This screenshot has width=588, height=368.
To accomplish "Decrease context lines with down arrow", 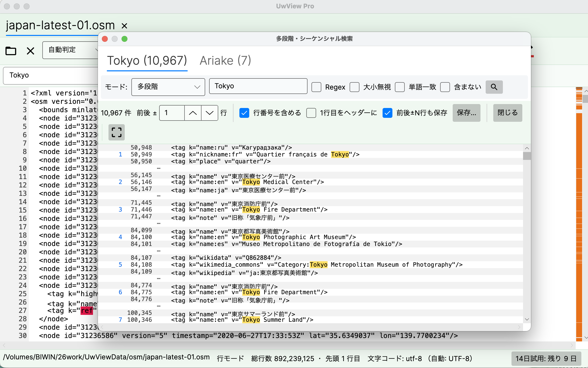I will [210, 113].
